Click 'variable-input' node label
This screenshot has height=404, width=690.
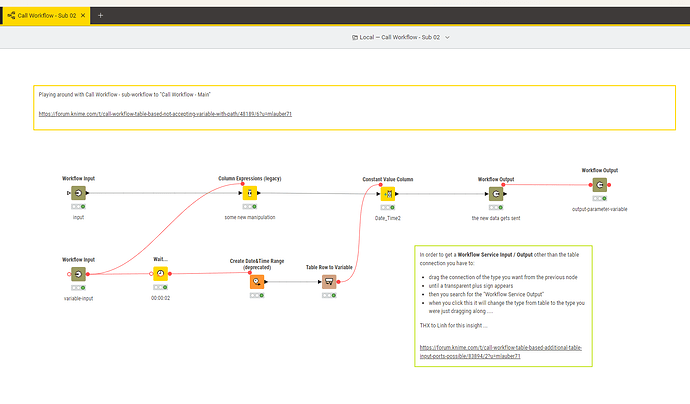tap(78, 298)
